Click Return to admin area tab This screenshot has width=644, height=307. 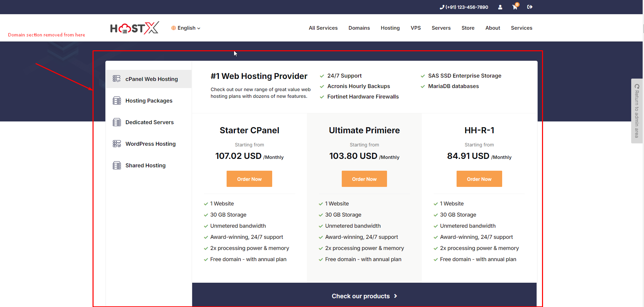[637, 111]
